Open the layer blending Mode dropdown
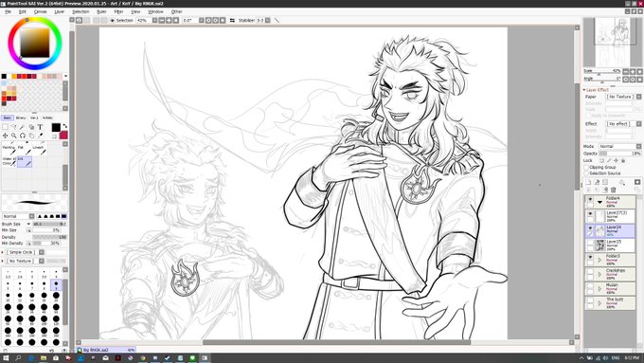Image resolution: width=644 pixels, height=363 pixels. tap(619, 146)
